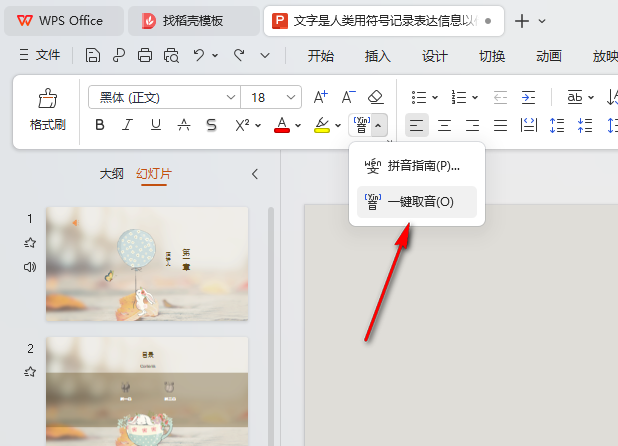This screenshot has height=446, width=618.
Task: Open the text direction ab tool
Action: 575,97
